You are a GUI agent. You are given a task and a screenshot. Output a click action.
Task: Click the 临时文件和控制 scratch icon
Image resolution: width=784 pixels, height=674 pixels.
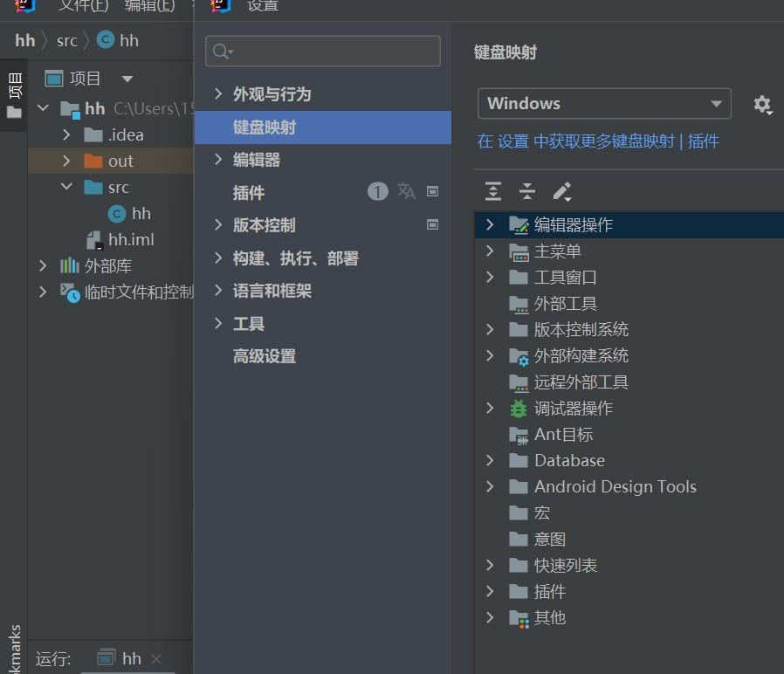coord(70,292)
